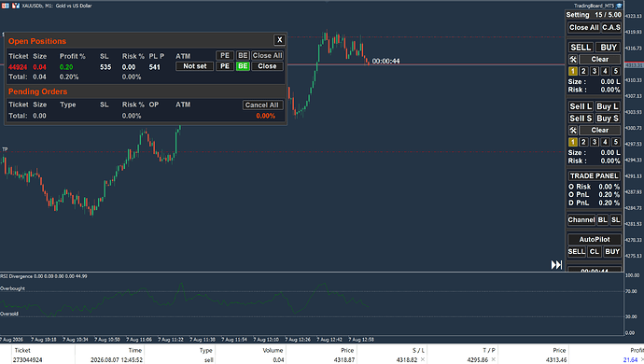
Task: Click the Buy S button
Action: point(608,119)
